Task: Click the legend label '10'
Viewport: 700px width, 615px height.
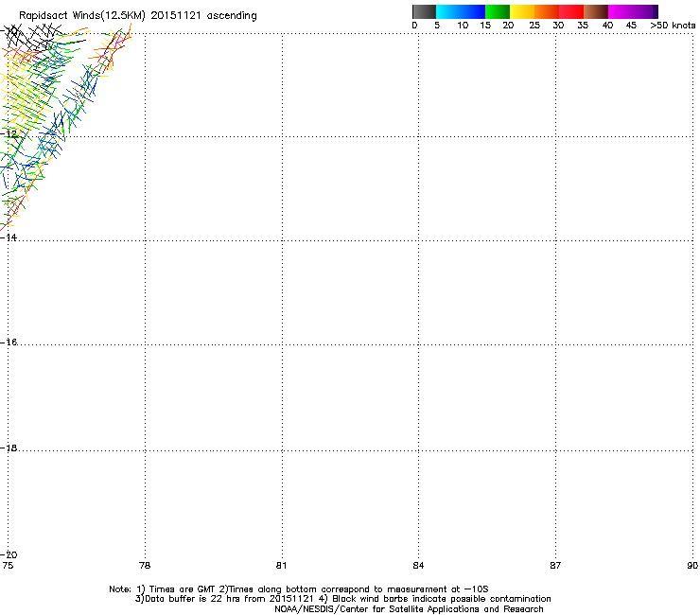Action: 463,26
